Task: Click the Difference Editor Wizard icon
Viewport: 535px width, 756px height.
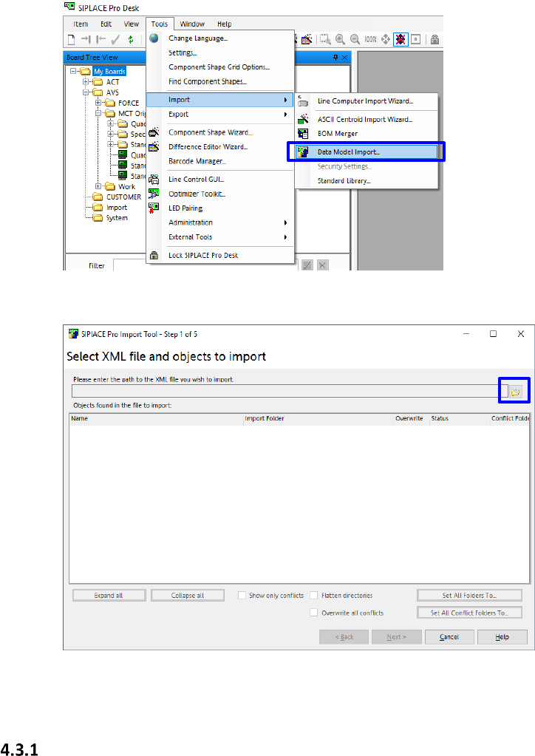Action: click(x=154, y=146)
